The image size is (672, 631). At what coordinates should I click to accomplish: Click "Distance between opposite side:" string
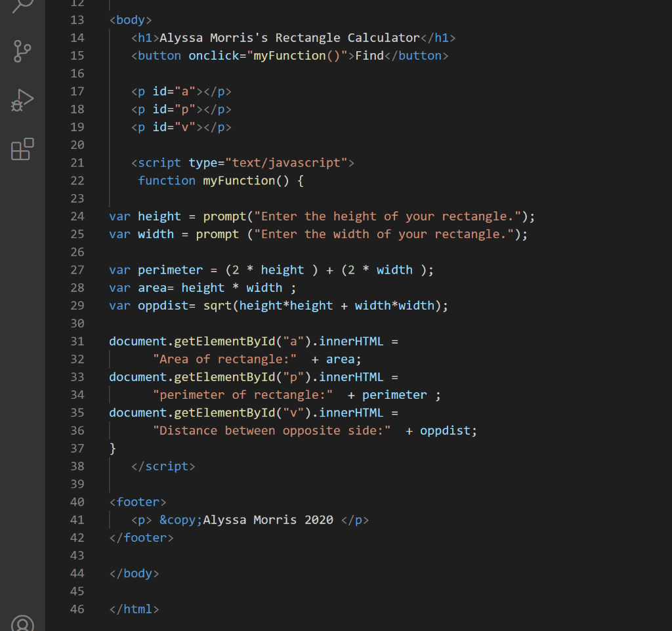click(272, 430)
